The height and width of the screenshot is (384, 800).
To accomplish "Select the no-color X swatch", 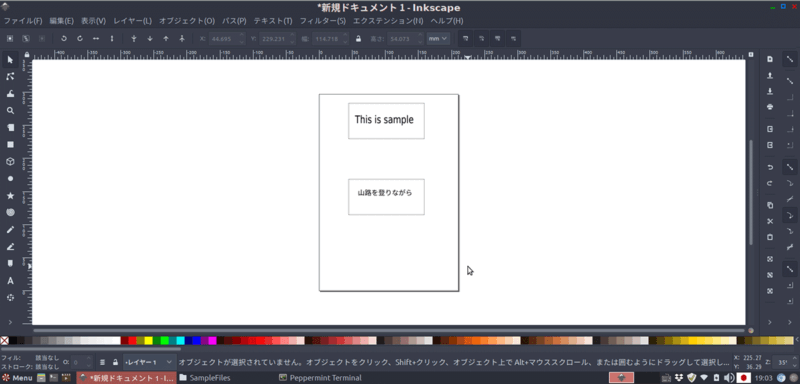I will (x=5, y=340).
